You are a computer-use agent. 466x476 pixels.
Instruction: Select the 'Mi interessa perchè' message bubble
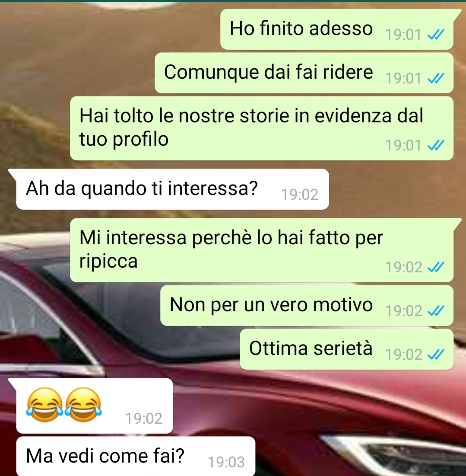262,250
